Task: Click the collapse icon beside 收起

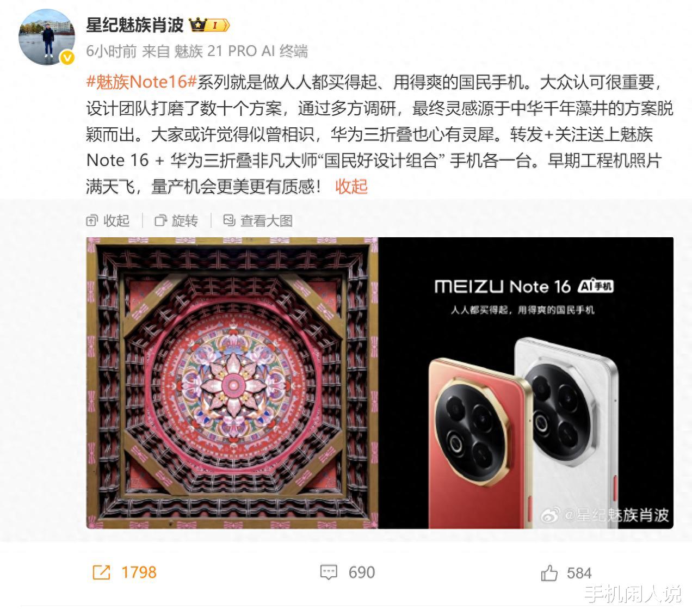Action: (x=92, y=221)
